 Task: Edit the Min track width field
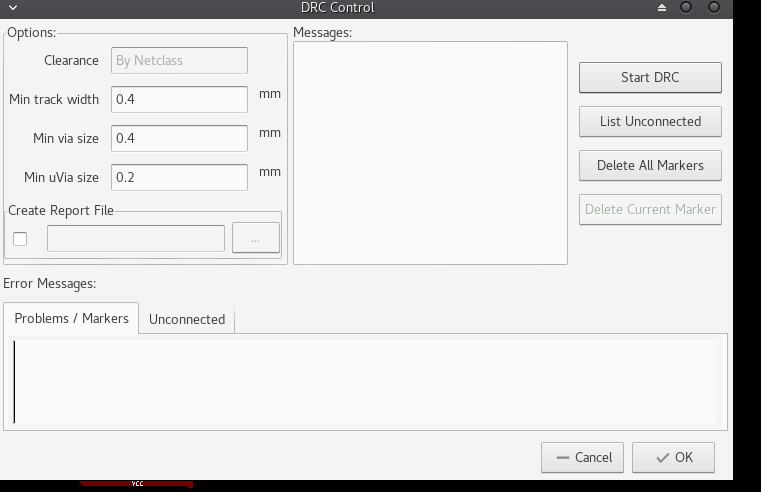(x=179, y=99)
